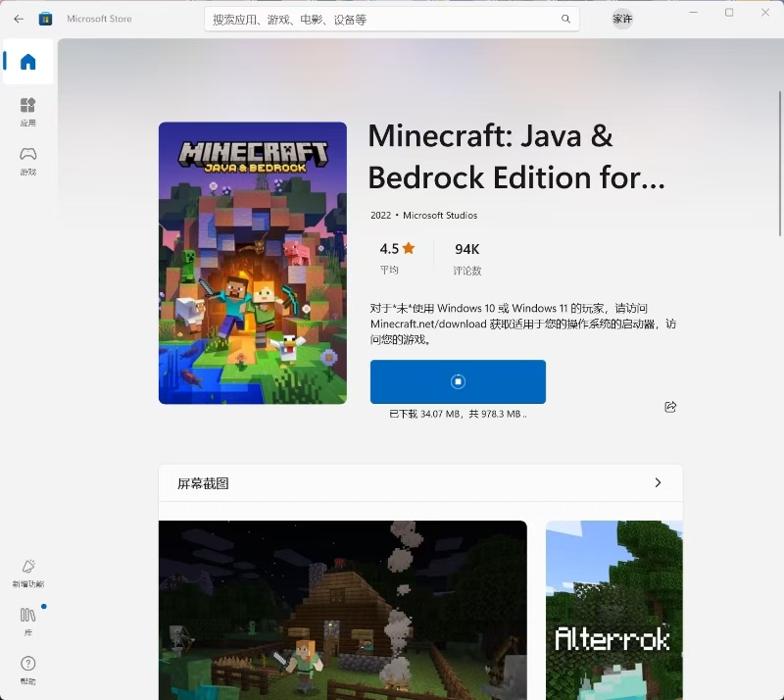784x700 pixels.
Task: Maximize the Microsoft Store window
Action: tap(729, 13)
